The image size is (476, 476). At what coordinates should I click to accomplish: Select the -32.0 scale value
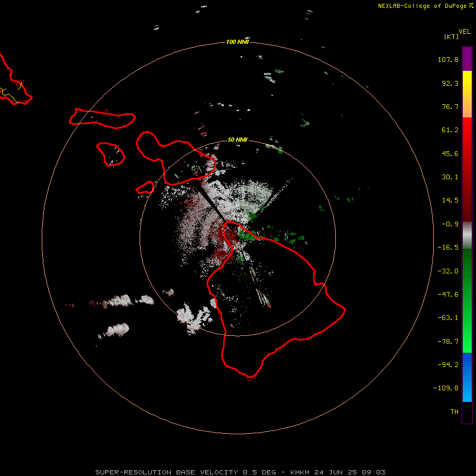448,271
